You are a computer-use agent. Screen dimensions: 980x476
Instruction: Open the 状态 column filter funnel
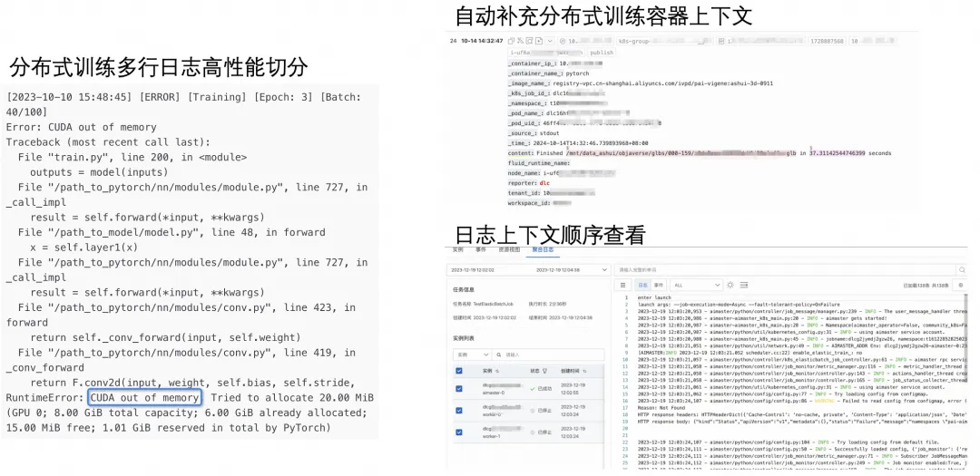(x=545, y=371)
